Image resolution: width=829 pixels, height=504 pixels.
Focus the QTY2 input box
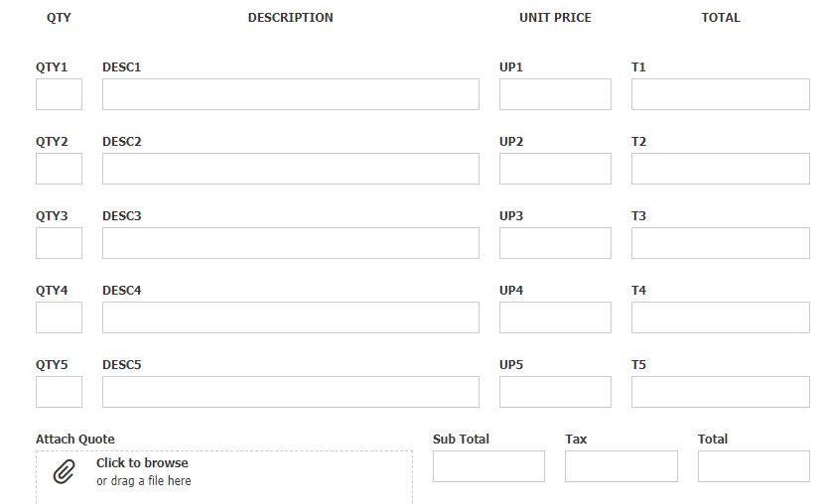pos(59,169)
